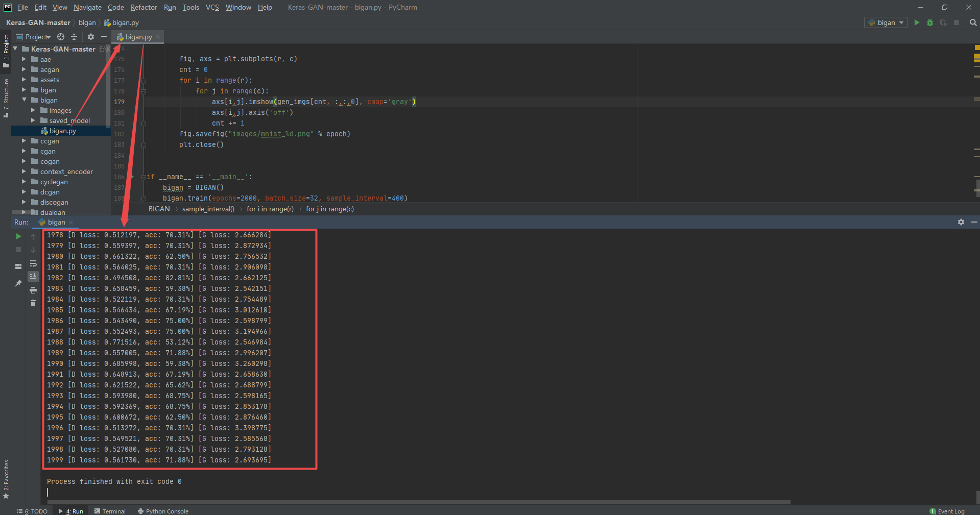The height and width of the screenshot is (515, 980).
Task: Click the up-the-stack-trace arrow
Action: coord(33,236)
